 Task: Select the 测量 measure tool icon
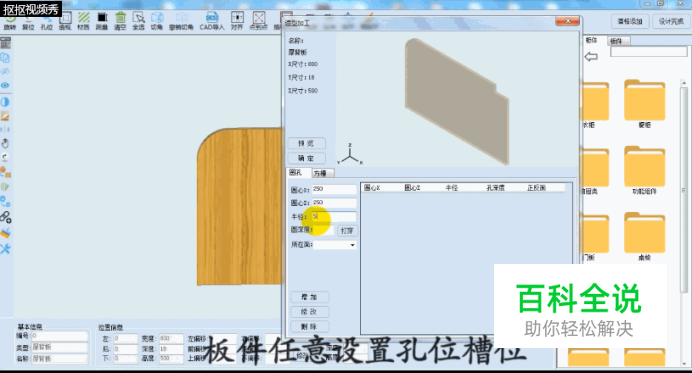pyautogui.click(x=102, y=20)
